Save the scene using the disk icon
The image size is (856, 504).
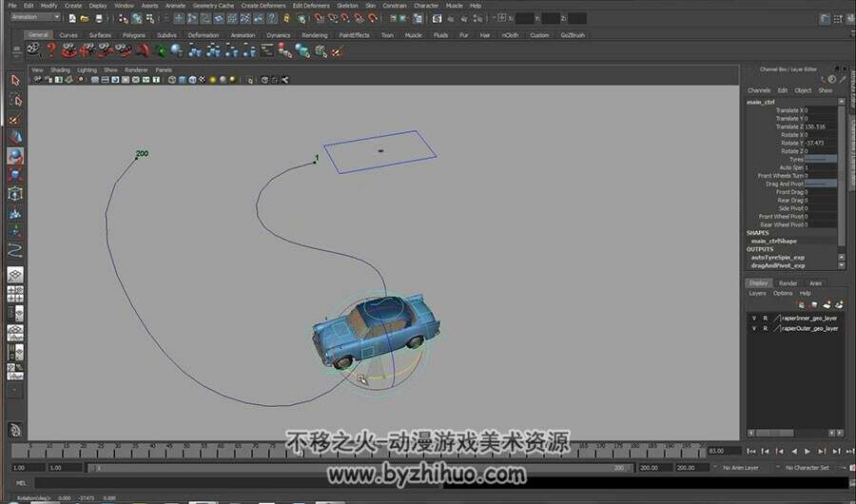tap(99, 19)
